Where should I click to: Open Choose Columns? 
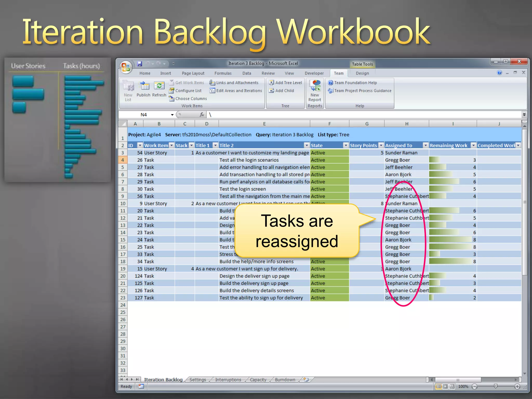[188, 99]
